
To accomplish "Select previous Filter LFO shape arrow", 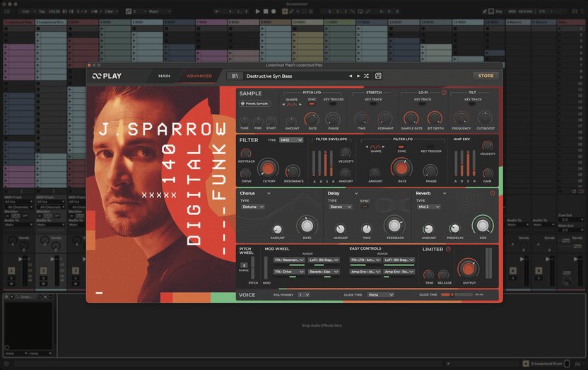I will pos(367,146).
